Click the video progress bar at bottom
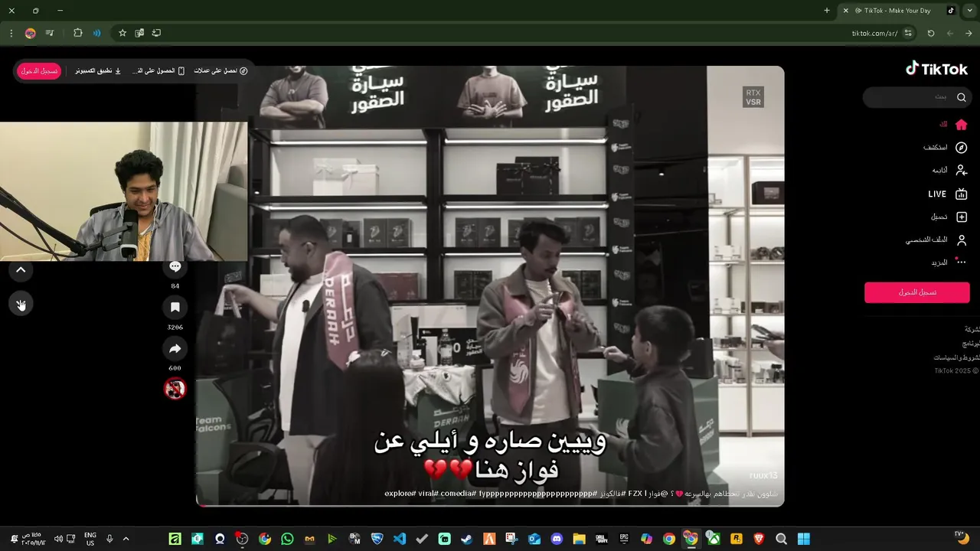980x551 pixels. point(490,505)
